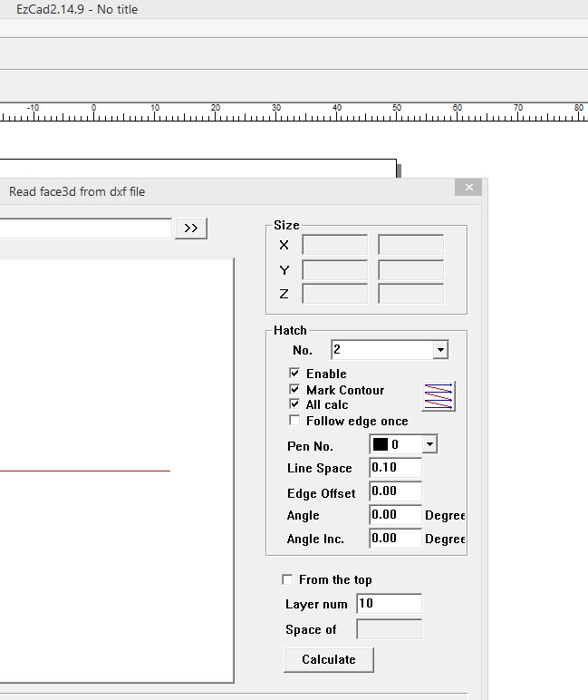Close the Read face3d dialog
The height and width of the screenshot is (700, 588).
(x=468, y=188)
